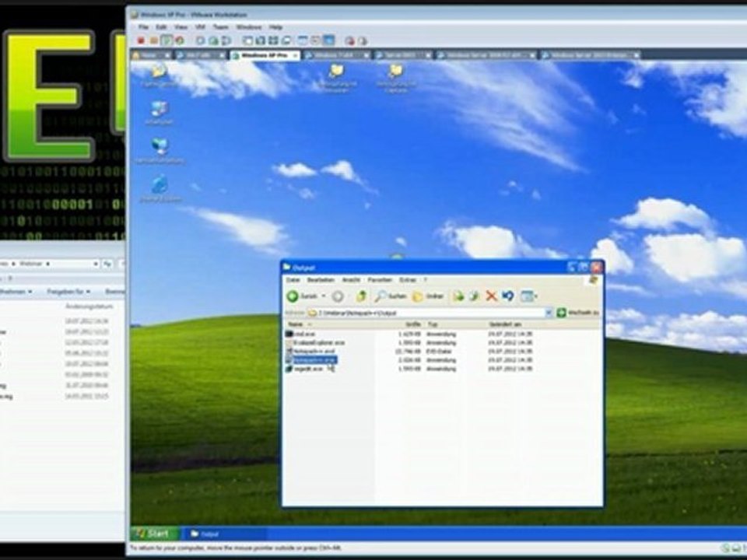Click the blue Undo arrow toolbar icon
Viewport: 747px width, 560px height.
(x=508, y=296)
